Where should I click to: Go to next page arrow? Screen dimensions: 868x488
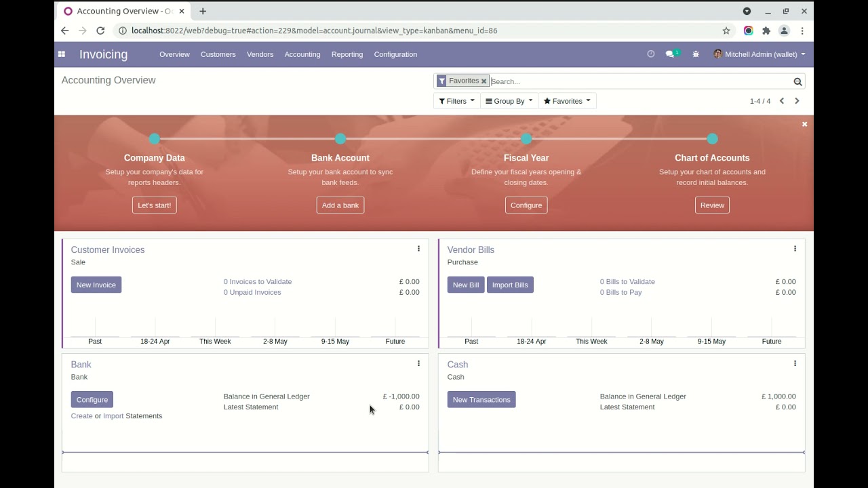click(x=797, y=101)
